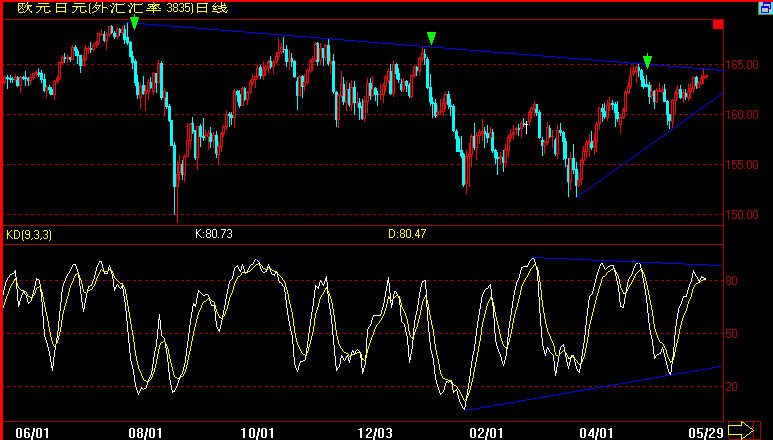
Task: Select the green marker at the late-April peak
Action: coord(648,61)
